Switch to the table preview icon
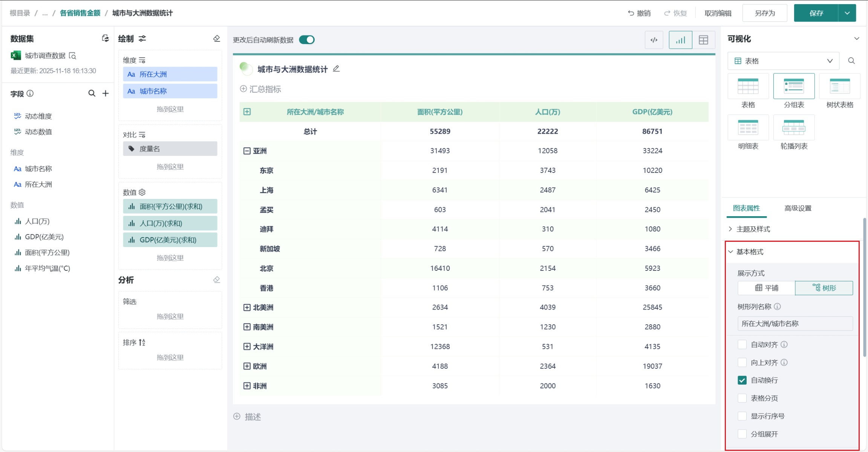The height and width of the screenshot is (452, 868). [703, 40]
